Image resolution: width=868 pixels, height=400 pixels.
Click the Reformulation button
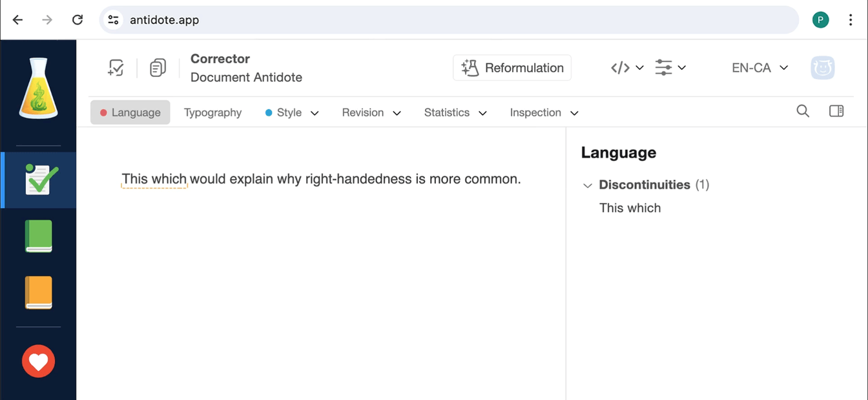[x=512, y=68]
